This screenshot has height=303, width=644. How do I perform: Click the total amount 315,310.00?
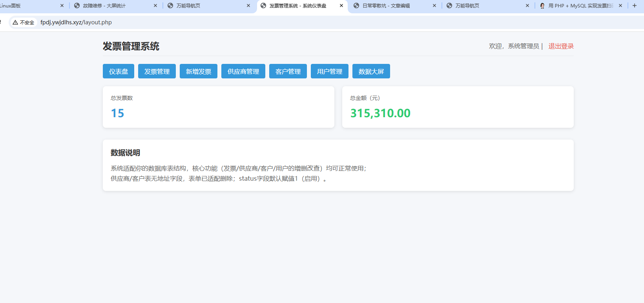point(380,113)
